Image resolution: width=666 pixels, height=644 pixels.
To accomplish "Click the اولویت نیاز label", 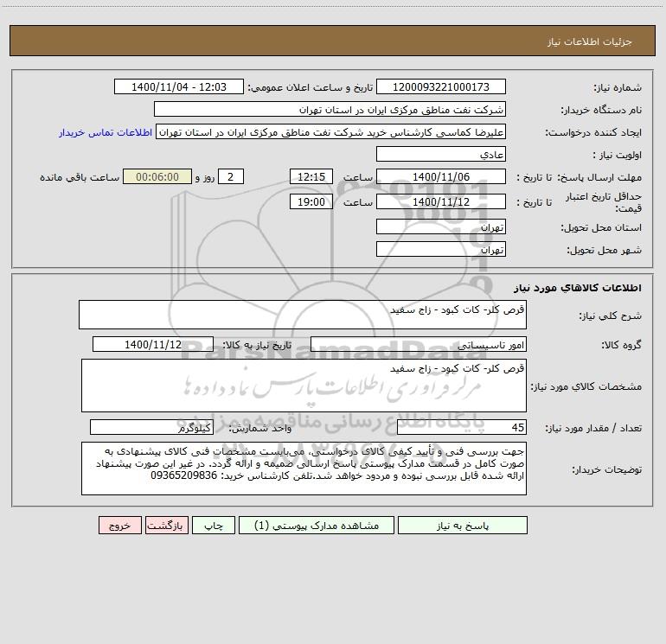I will point(617,156).
